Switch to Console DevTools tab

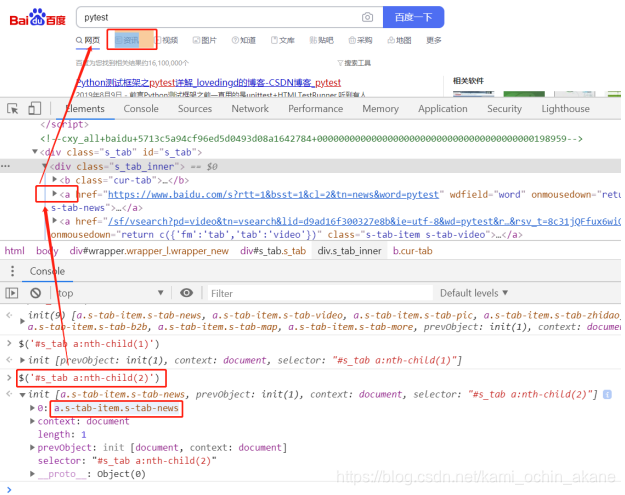coord(141,108)
